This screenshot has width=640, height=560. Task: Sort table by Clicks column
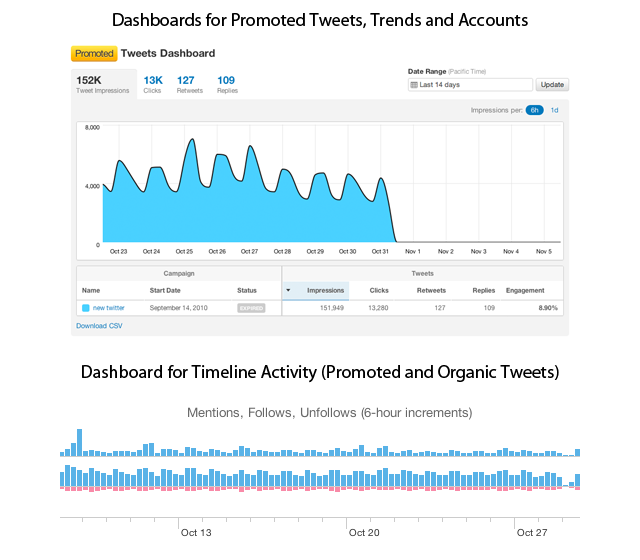click(379, 291)
